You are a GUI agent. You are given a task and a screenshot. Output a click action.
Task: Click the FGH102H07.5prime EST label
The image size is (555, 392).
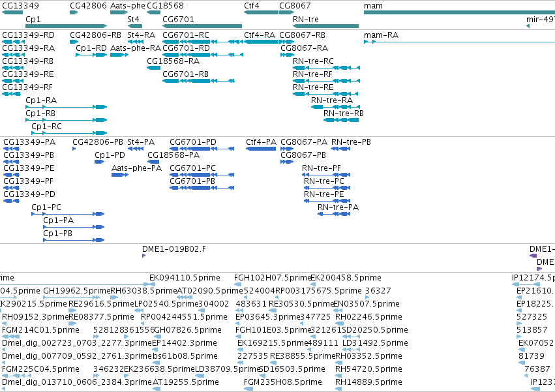point(273,278)
